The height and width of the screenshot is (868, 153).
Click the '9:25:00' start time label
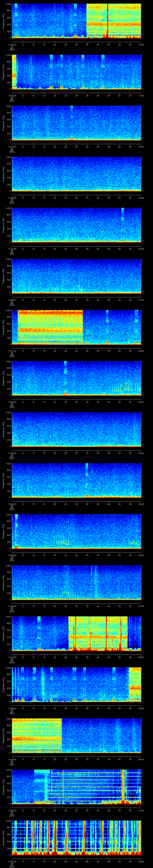12,555
